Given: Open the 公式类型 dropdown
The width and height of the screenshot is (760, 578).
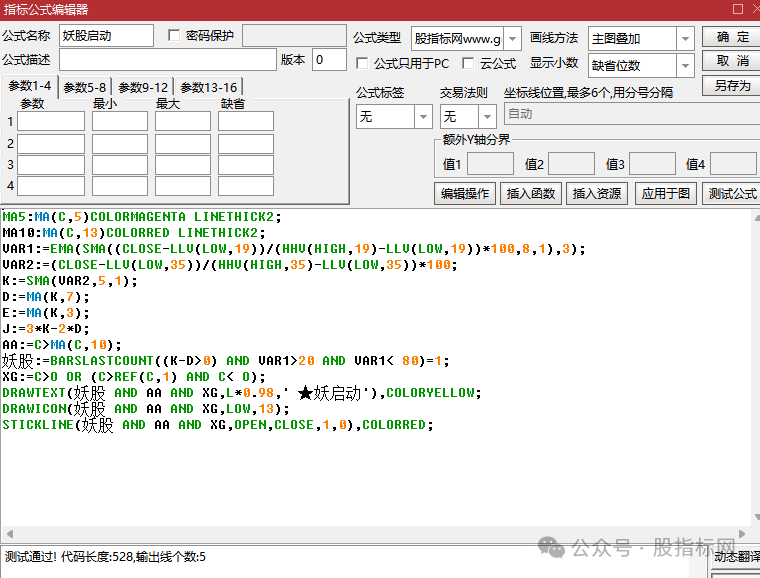Looking at the screenshot, I should pos(512,39).
